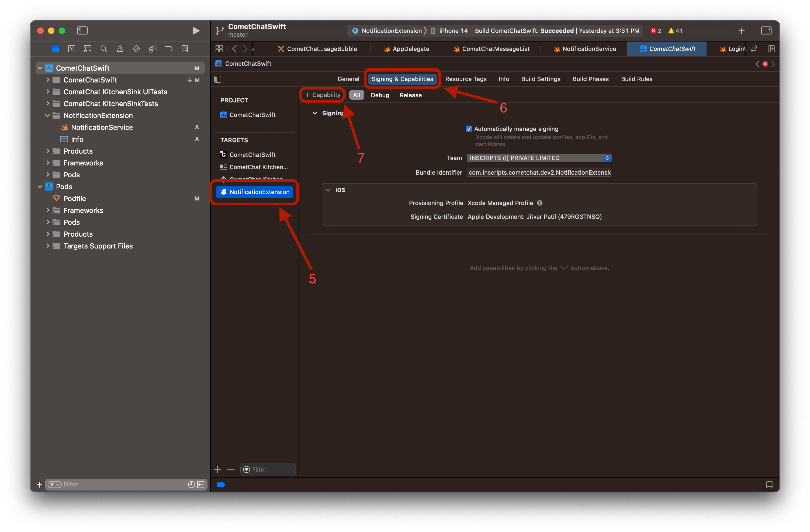Click the red error count indicator

[x=656, y=31]
